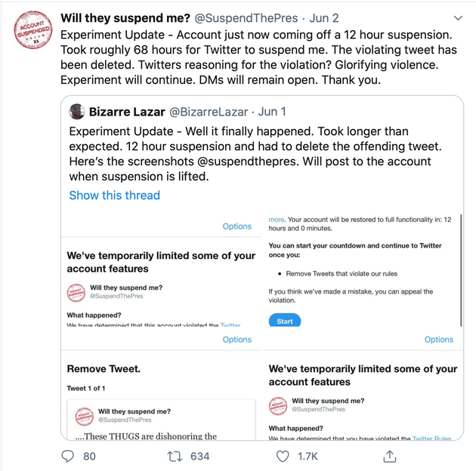
Task: Click the 634 retweet count
Action: pos(199,456)
